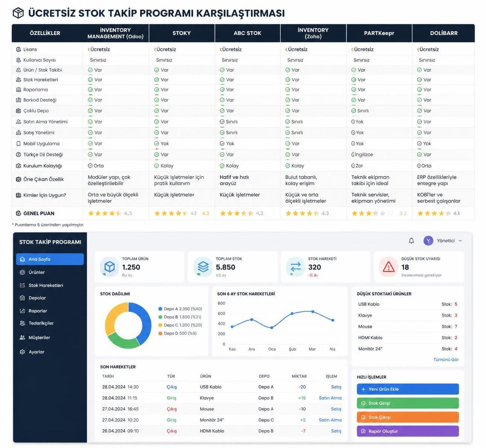The width and height of the screenshot is (486, 448).
Task: Click 'HDMI Kablo' in Düşük Stoktaki Ürünler
Action: tap(370, 338)
